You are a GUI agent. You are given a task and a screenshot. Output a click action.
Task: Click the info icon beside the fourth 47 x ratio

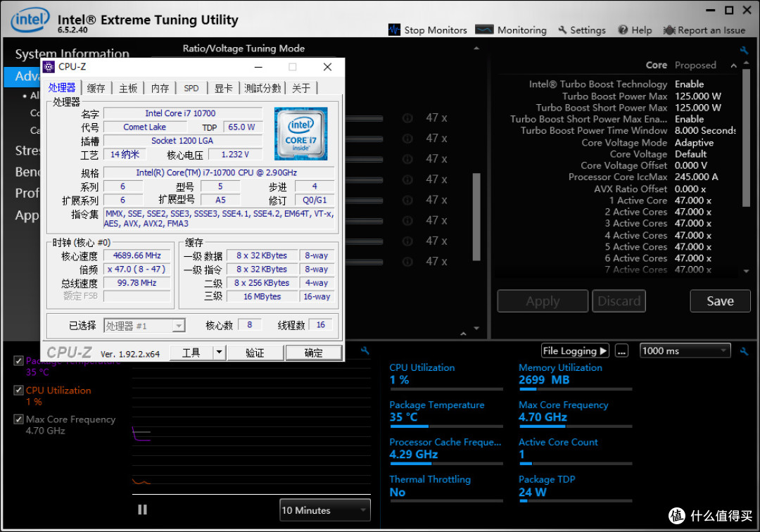[x=407, y=179]
